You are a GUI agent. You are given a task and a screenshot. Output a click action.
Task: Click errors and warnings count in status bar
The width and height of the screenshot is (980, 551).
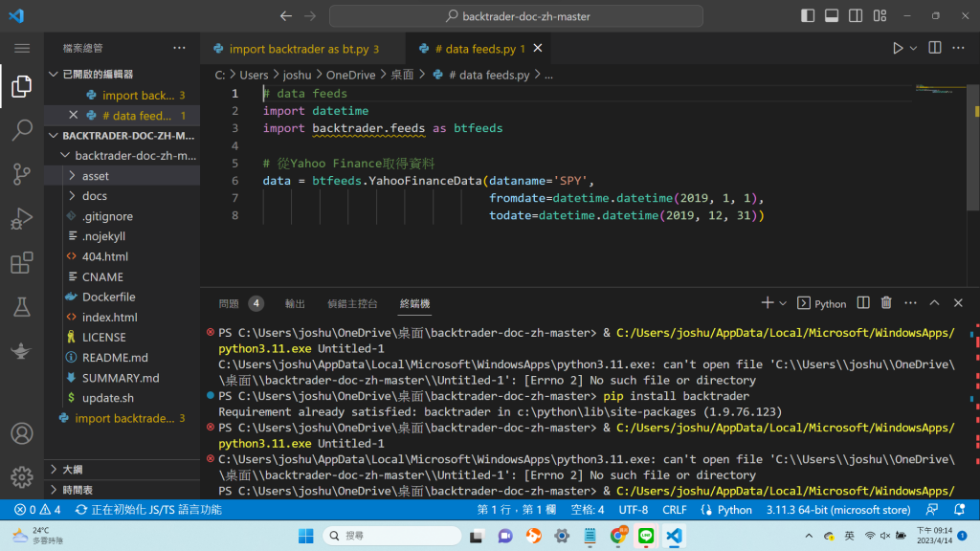tap(37, 510)
